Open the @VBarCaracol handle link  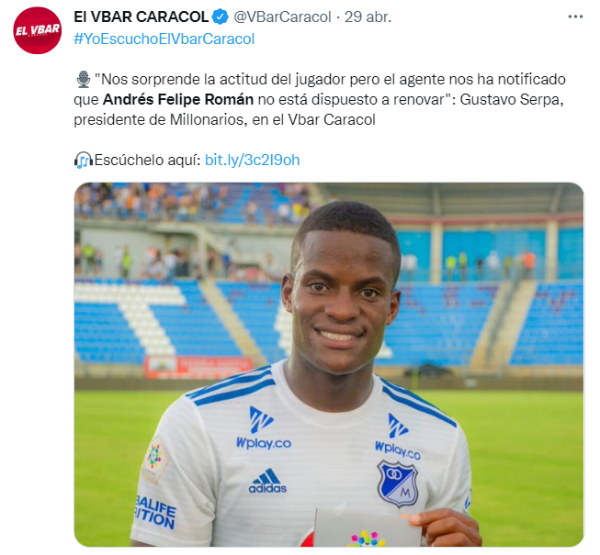[282, 17]
